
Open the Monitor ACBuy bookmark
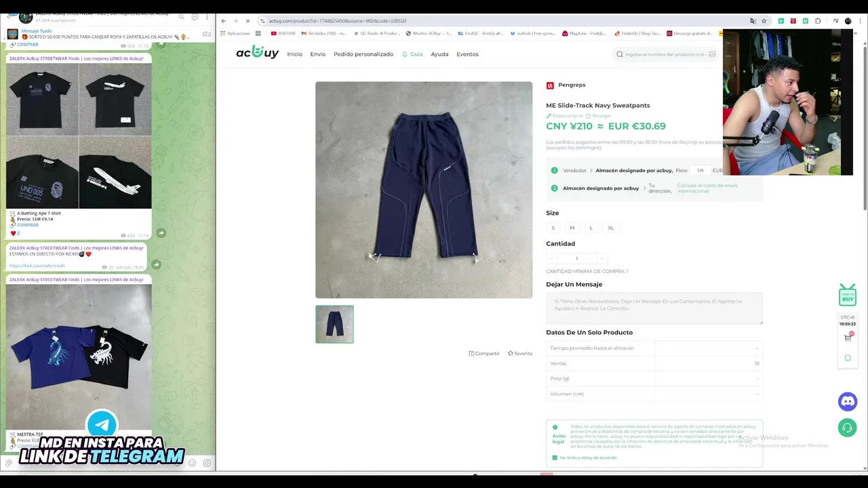[x=429, y=33]
